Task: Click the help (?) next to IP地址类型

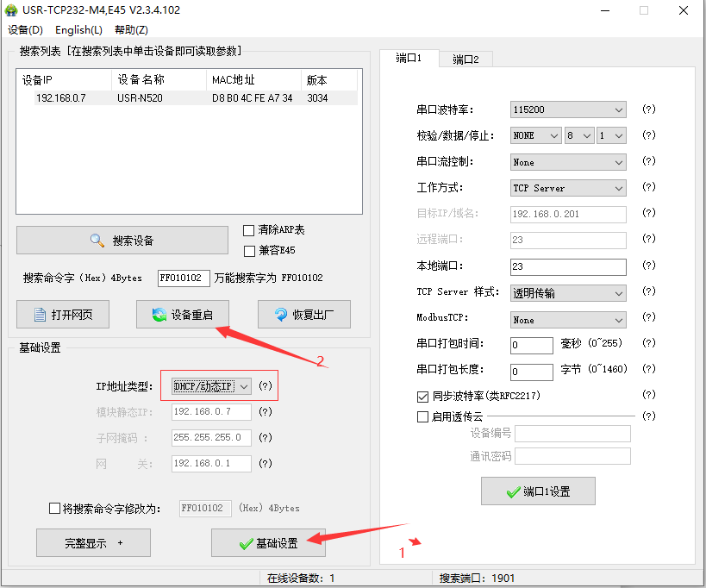Action: [266, 386]
